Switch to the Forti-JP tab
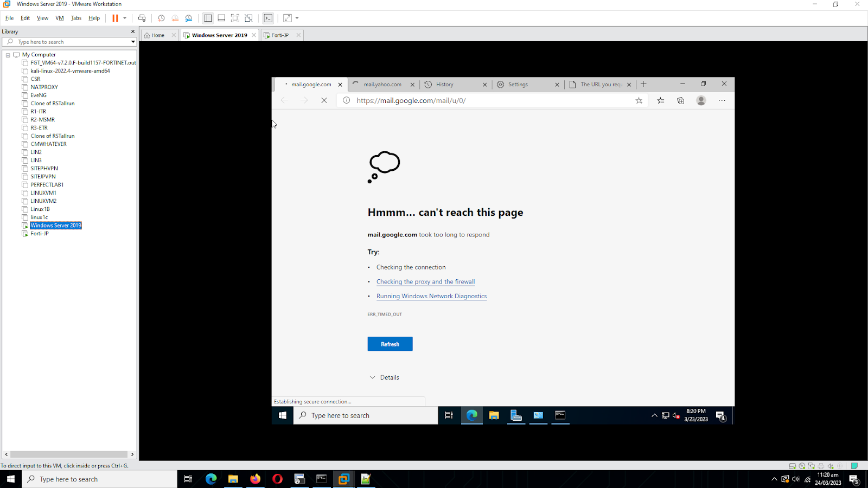This screenshot has width=868, height=488. (x=280, y=35)
